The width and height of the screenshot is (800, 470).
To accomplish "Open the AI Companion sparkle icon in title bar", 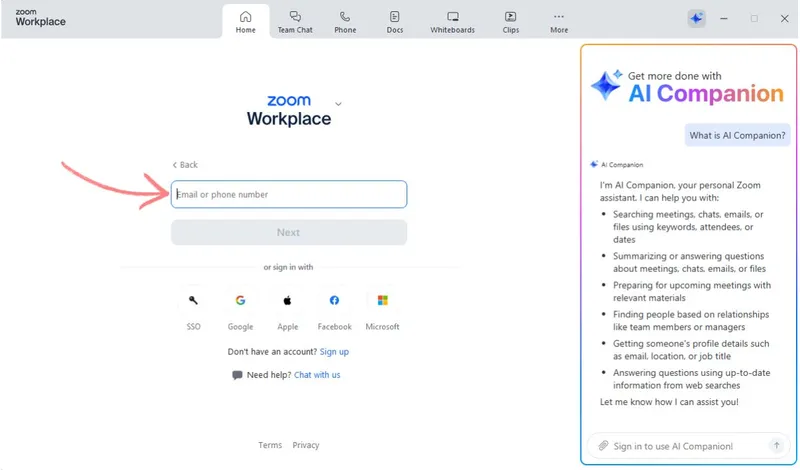I will tap(696, 19).
